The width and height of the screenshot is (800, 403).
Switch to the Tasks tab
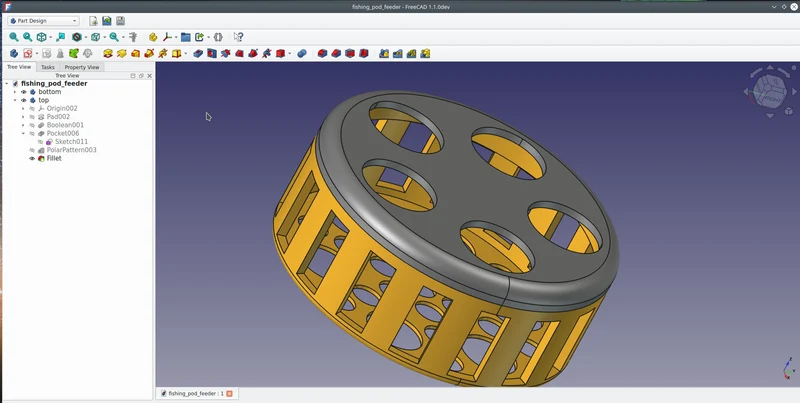click(x=48, y=67)
